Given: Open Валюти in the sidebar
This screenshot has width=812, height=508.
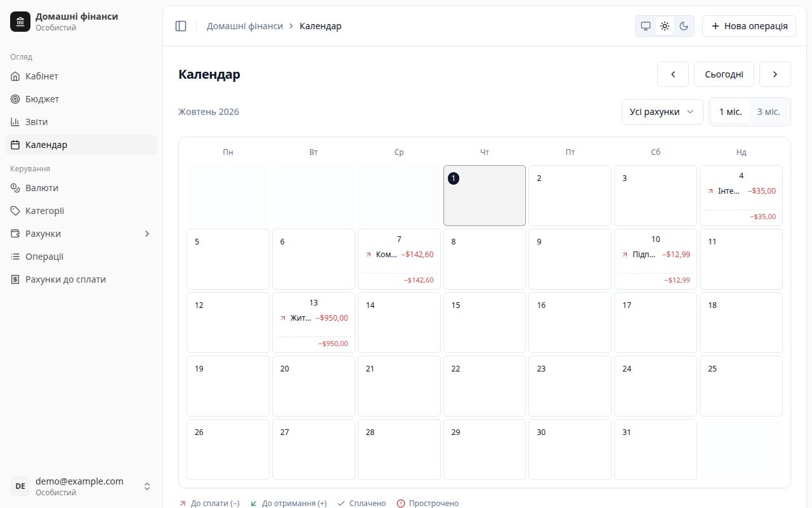Looking at the screenshot, I should pos(81,188).
